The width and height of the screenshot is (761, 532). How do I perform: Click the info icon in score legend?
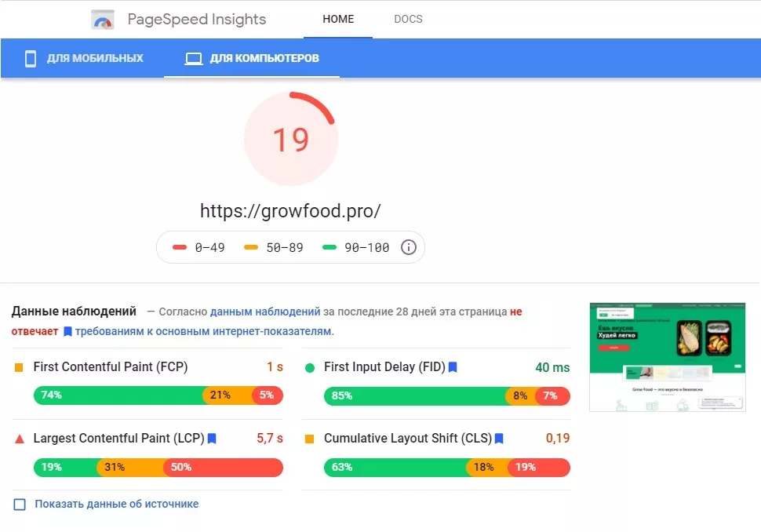pos(409,247)
